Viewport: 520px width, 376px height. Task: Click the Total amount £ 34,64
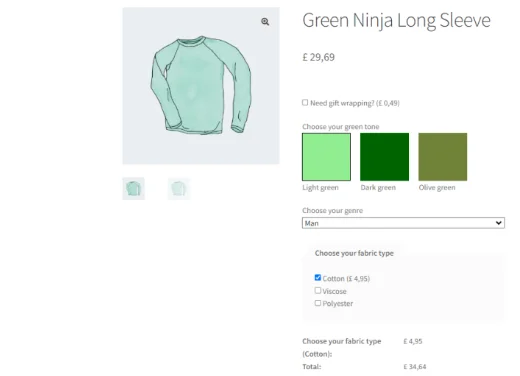click(x=415, y=367)
